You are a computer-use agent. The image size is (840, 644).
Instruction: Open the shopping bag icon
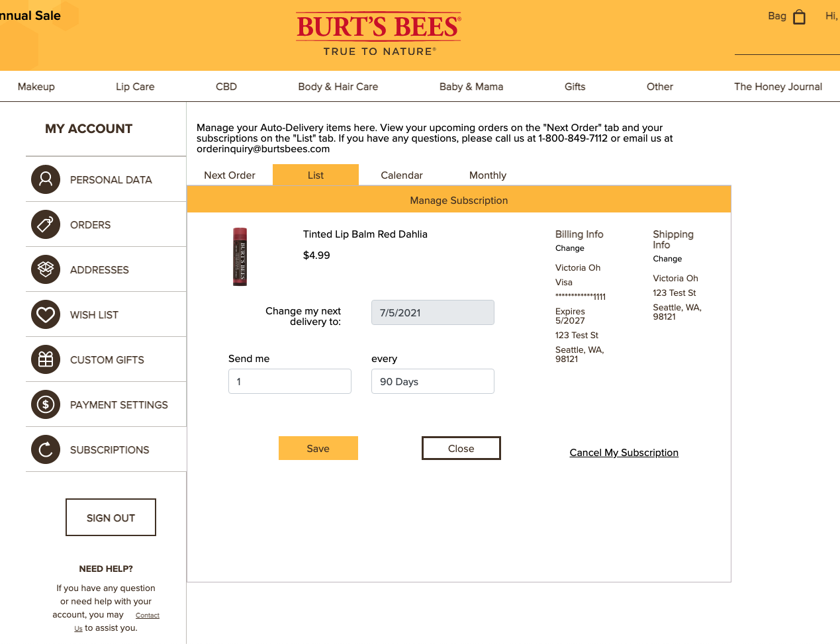tap(800, 17)
